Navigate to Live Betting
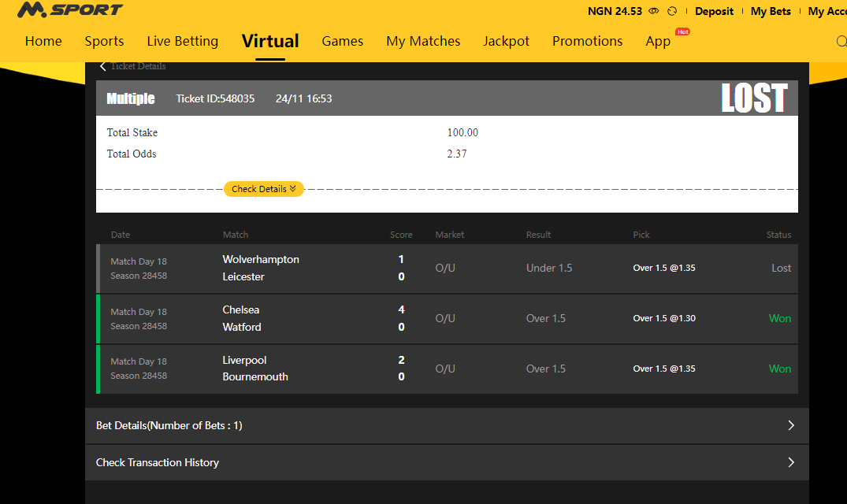This screenshot has width=847, height=504. point(182,41)
